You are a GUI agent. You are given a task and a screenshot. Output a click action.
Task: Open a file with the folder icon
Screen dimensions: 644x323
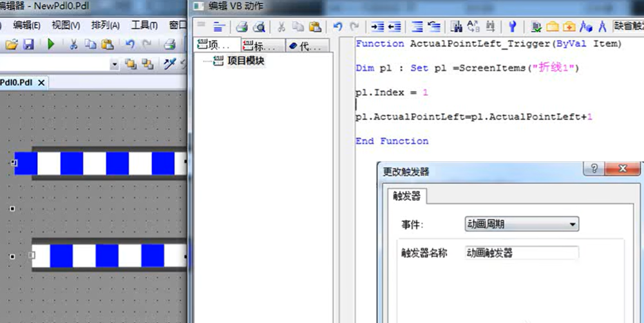tap(11, 44)
